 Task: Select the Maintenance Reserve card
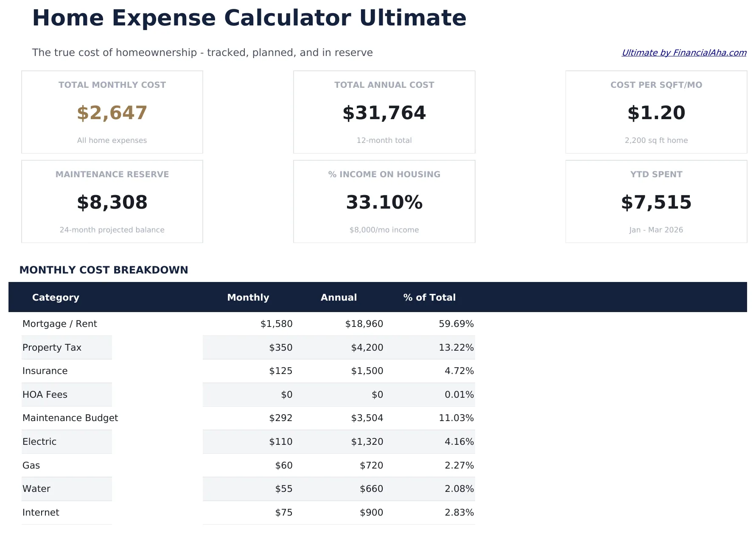click(112, 201)
